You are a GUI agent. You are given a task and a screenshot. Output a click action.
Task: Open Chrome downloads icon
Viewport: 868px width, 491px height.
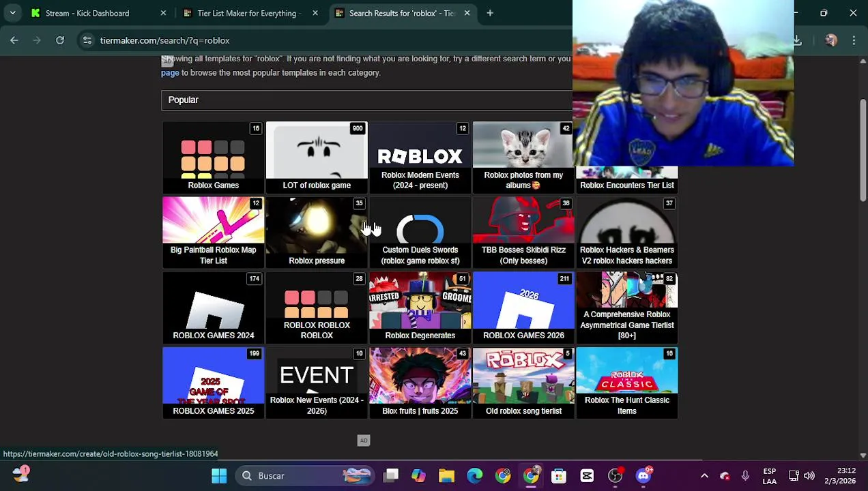pos(797,41)
